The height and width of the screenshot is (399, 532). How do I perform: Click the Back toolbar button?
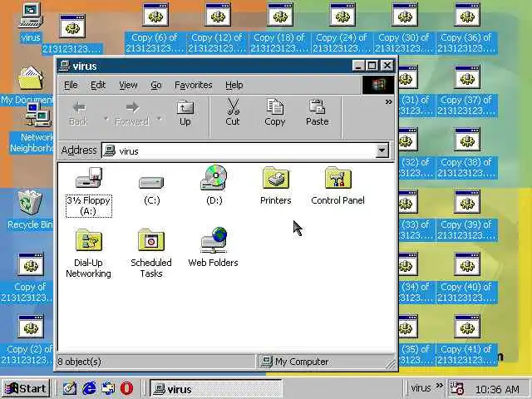[78, 115]
